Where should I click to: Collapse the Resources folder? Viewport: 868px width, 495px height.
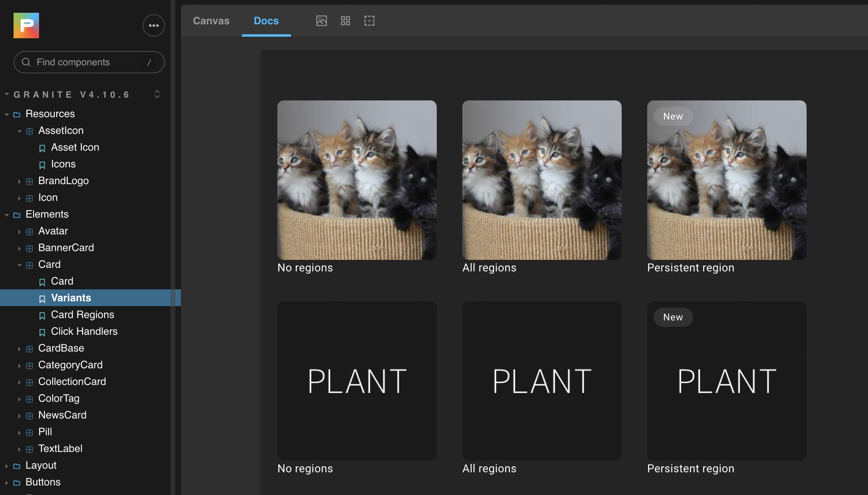pyautogui.click(x=50, y=114)
